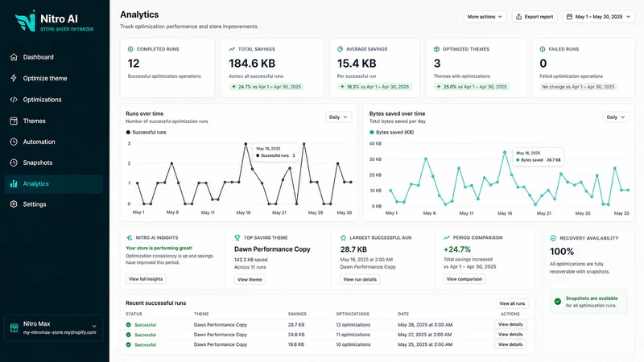The image size is (644, 362).
Task: Change Daily interval on Runs over time
Action: click(338, 117)
